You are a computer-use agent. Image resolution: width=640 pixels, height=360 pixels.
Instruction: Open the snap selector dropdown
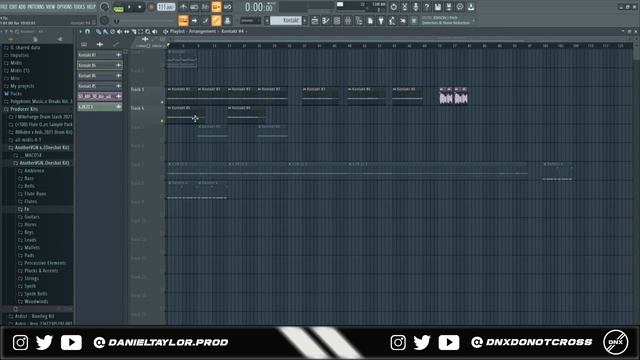(250, 20)
